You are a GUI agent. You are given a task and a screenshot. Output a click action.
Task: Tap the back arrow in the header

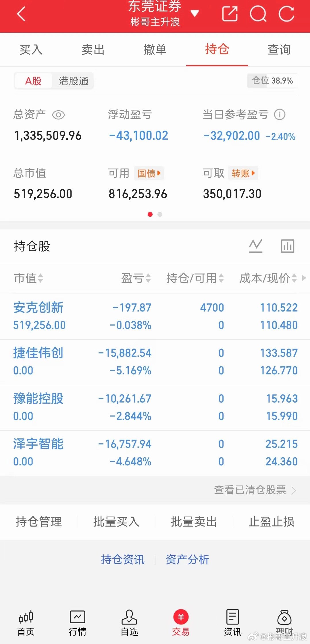(21, 13)
